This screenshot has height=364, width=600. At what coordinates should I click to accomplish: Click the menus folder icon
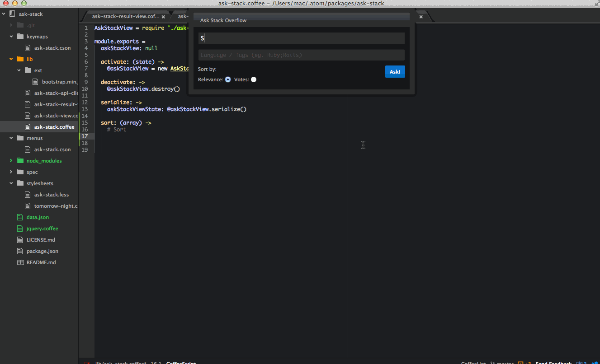click(x=20, y=138)
